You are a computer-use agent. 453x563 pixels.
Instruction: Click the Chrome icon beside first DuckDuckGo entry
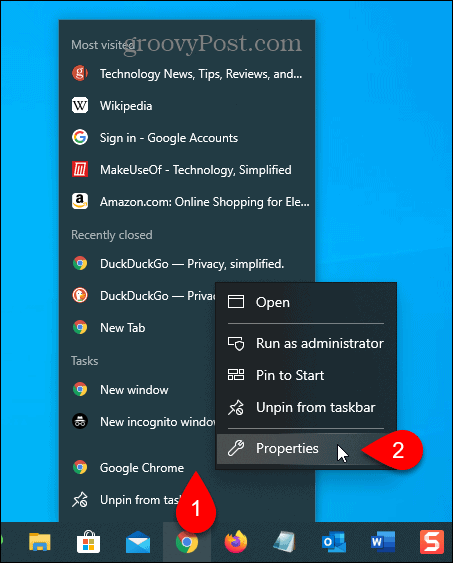click(x=80, y=264)
